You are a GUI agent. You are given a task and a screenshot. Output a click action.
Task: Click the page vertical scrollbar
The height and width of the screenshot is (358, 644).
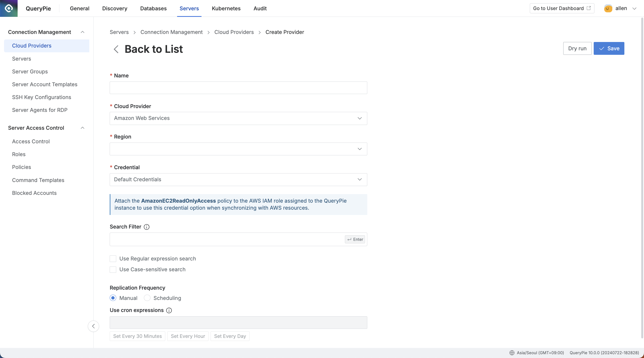tap(642, 178)
